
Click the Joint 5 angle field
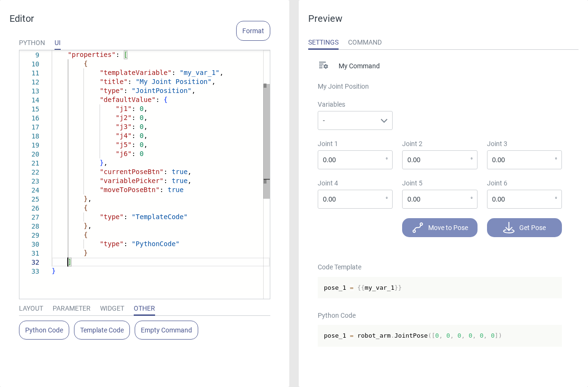(x=436, y=199)
